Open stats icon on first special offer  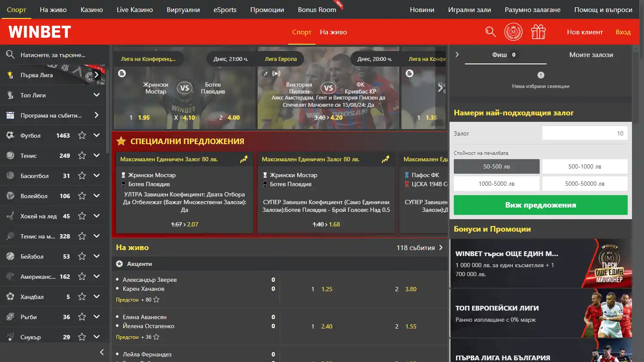point(244,159)
